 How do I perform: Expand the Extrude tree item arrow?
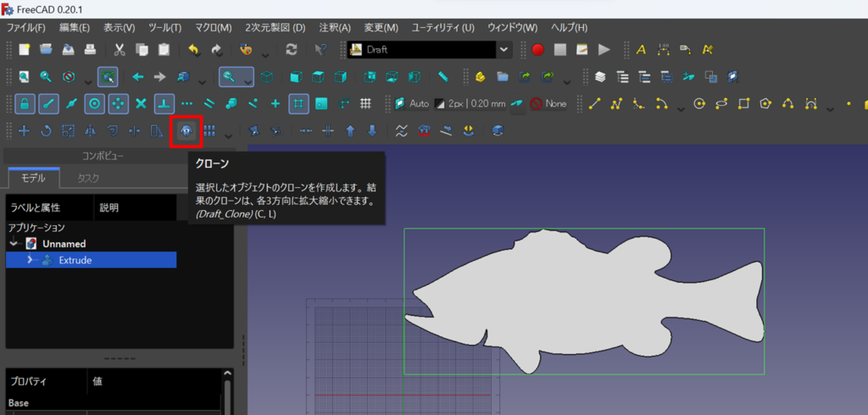coord(31,259)
